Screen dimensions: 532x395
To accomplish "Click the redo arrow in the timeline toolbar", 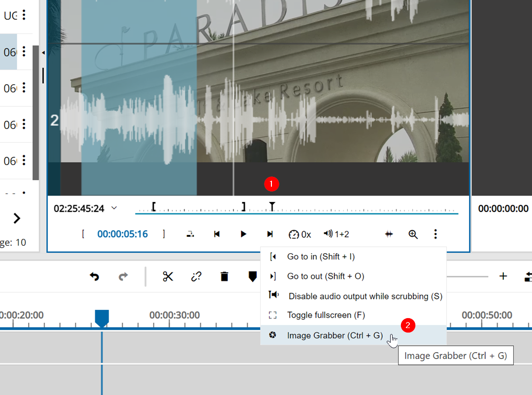I will point(123,276).
